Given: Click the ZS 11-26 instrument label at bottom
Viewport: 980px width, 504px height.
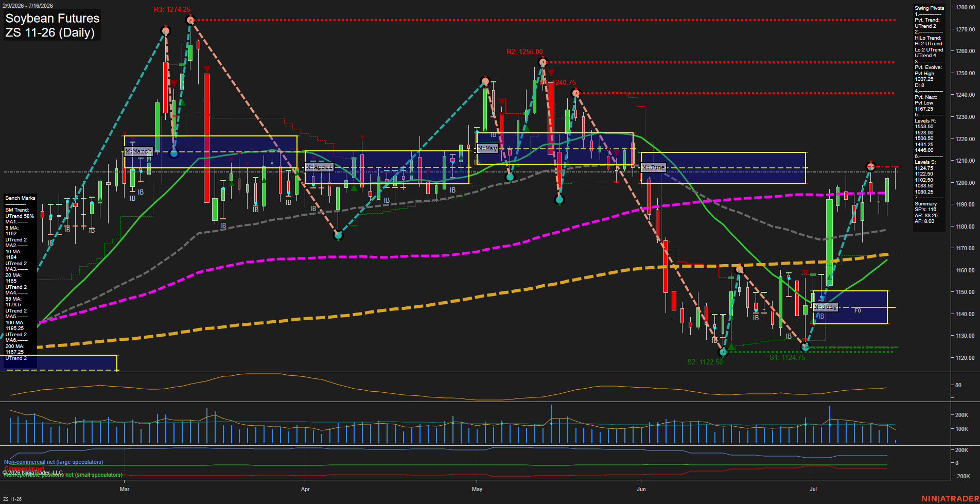Looking at the screenshot, I should pos(12,499).
